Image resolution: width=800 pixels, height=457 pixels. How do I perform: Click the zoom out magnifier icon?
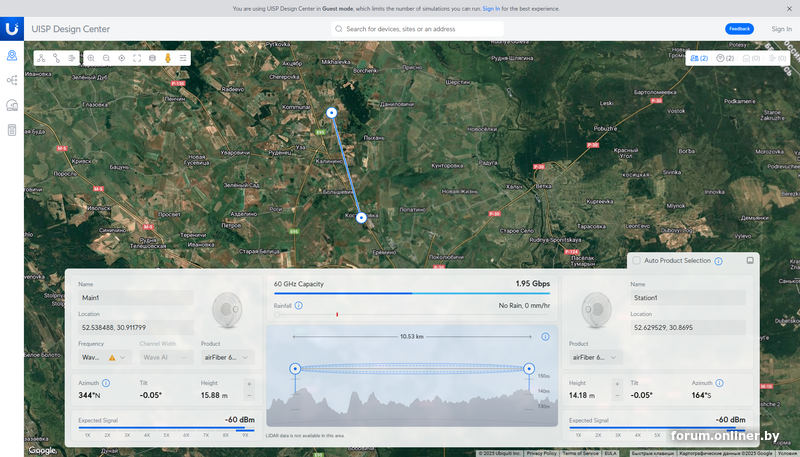point(106,58)
